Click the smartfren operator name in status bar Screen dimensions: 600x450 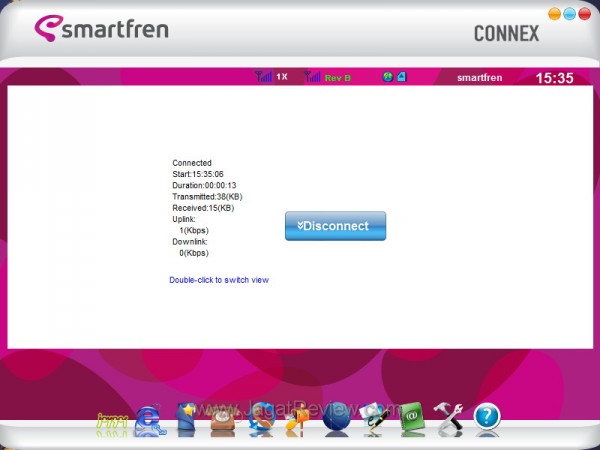coord(479,78)
